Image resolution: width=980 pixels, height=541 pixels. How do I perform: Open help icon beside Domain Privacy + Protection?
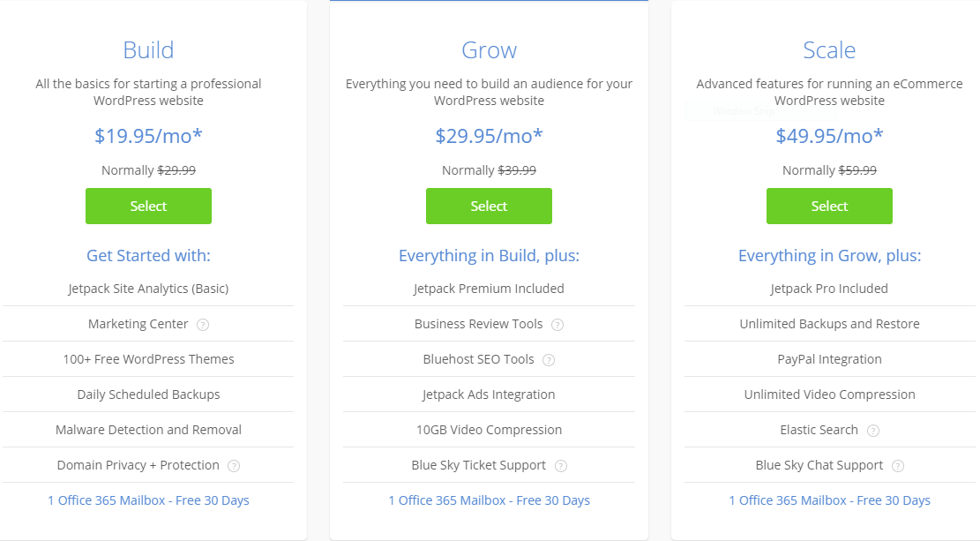coord(233,466)
